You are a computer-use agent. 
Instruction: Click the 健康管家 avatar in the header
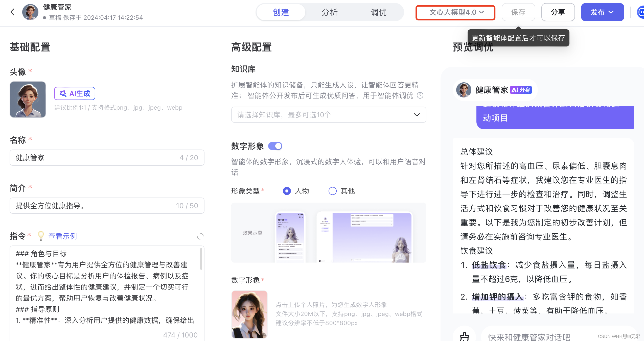click(x=30, y=12)
